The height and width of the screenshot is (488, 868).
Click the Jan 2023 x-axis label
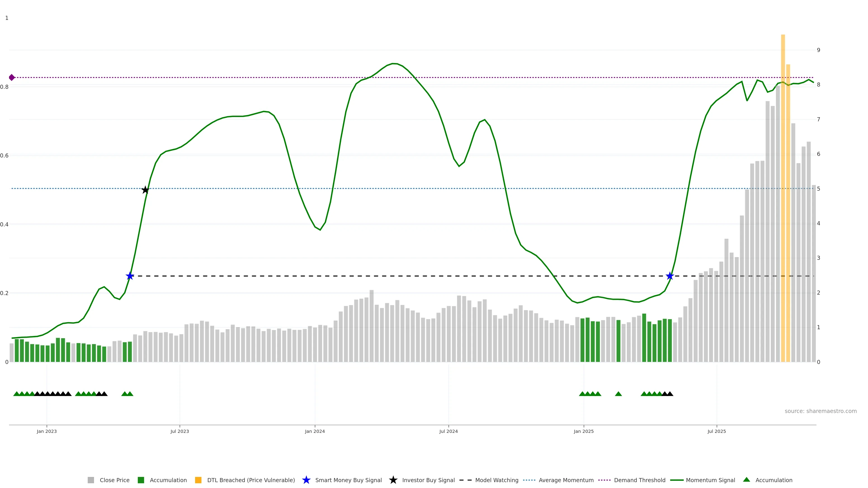[x=47, y=431]
